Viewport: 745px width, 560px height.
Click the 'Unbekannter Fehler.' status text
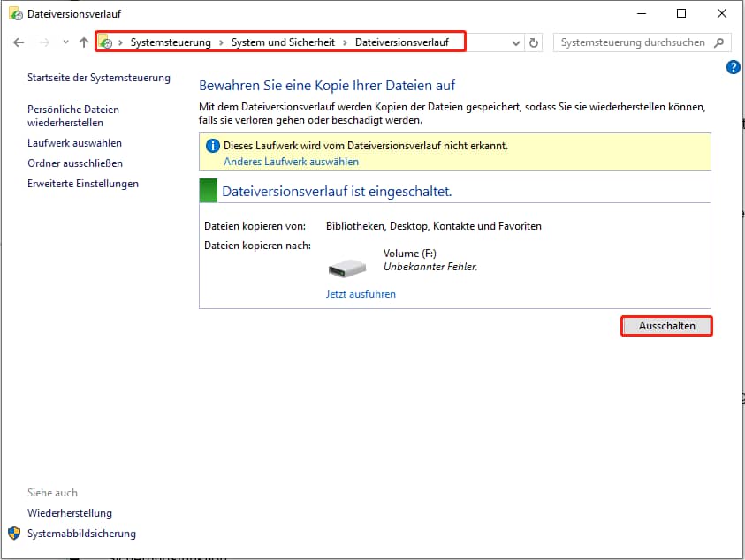pyautogui.click(x=430, y=267)
